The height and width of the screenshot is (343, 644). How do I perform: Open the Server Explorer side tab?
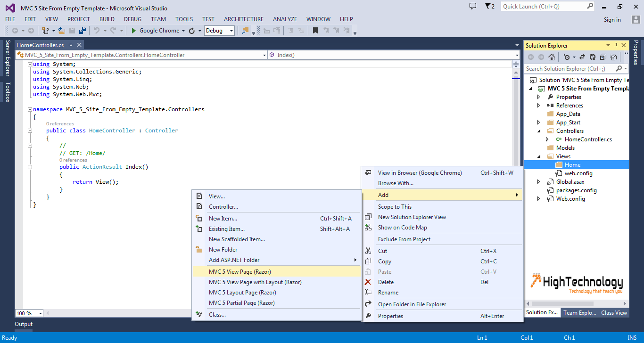click(x=7, y=58)
